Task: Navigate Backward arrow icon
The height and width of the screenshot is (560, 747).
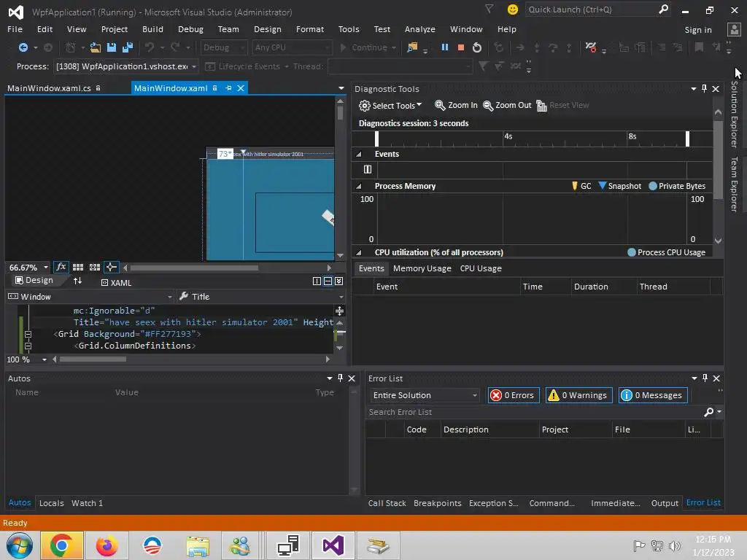Action: (23, 47)
